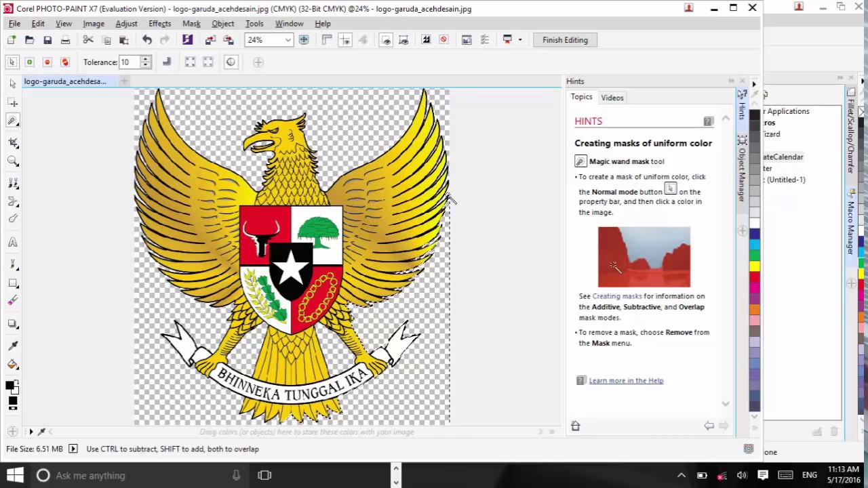868x488 pixels.
Task: Pick the green palette swatch
Action: tap(755, 255)
